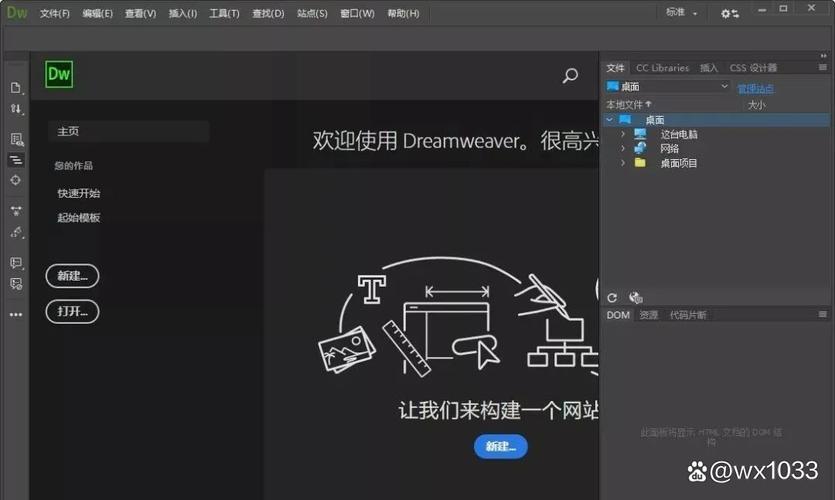This screenshot has width=835, height=500.
Task: Collapse panels with double-arrow icon
Action: (823, 55)
